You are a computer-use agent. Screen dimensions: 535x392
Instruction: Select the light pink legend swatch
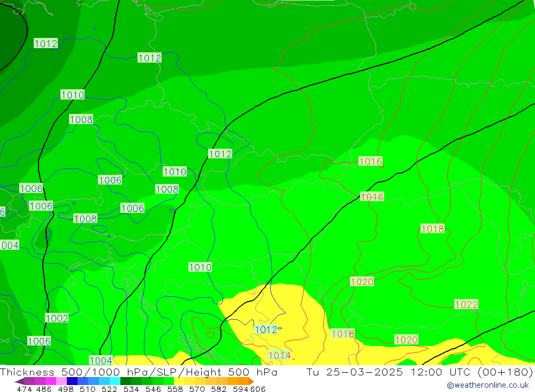tap(62, 381)
